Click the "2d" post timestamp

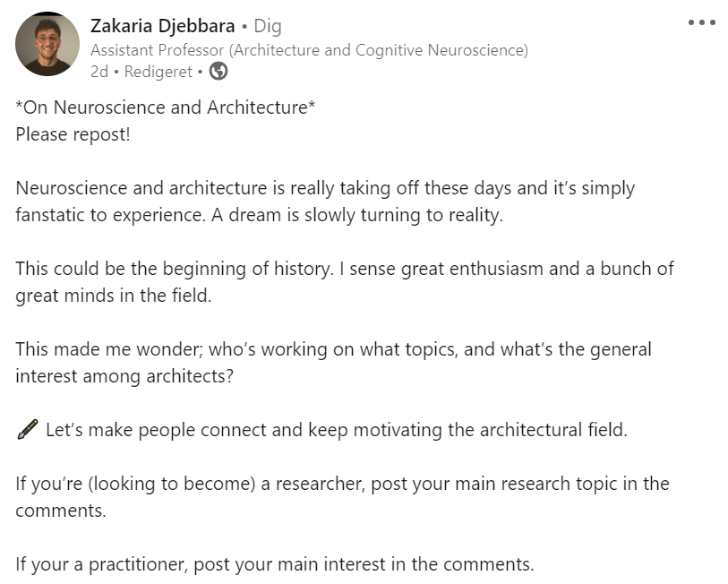point(98,71)
